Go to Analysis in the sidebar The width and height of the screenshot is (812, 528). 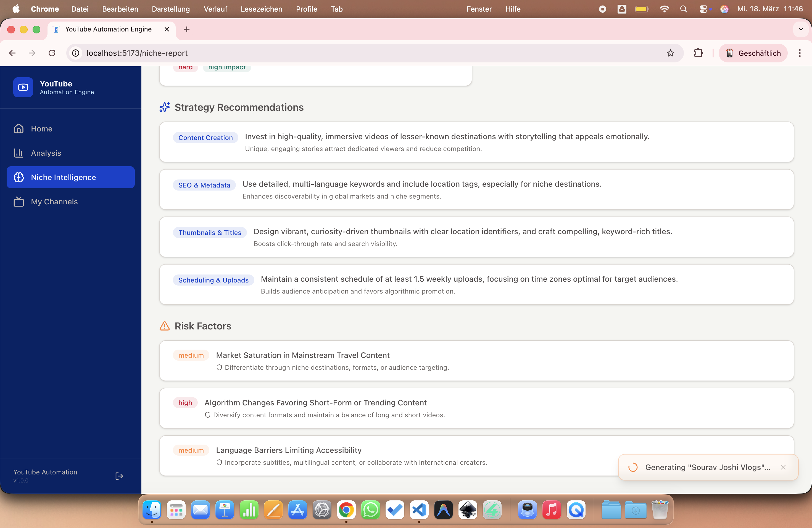point(46,153)
